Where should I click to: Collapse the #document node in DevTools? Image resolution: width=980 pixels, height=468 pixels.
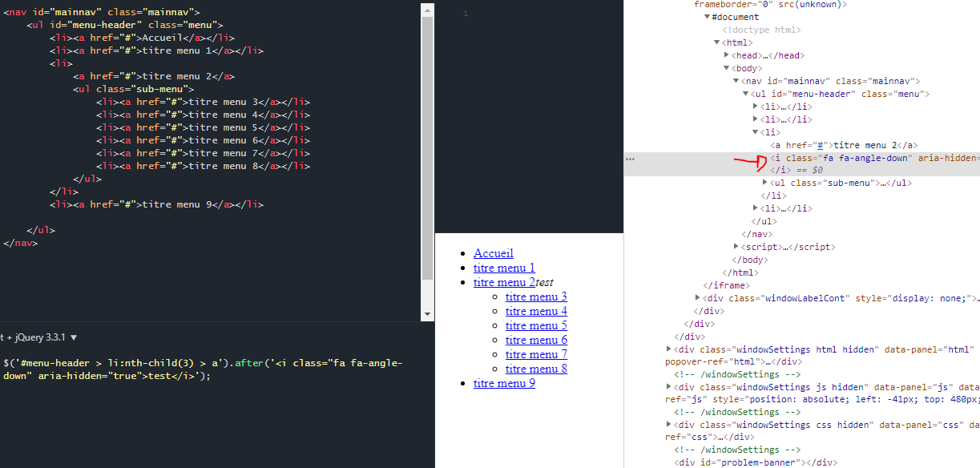[x=708, y=17]
